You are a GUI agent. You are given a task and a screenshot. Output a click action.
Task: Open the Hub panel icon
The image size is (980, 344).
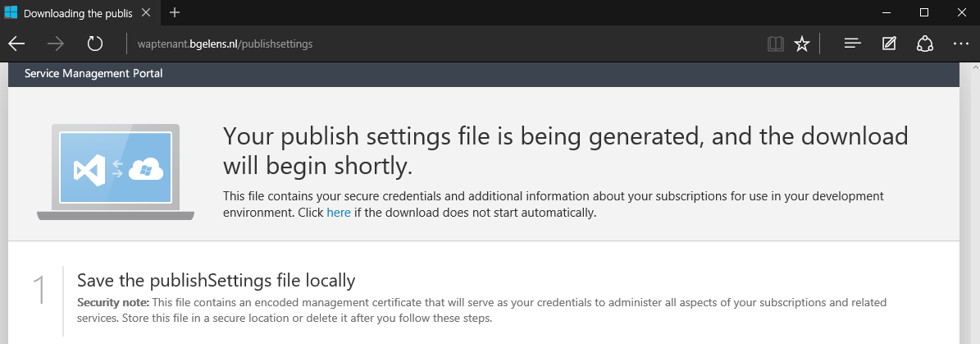tap(852, 44)
